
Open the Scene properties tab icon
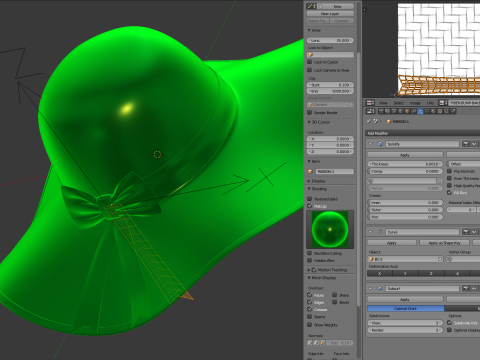[394, 111]
